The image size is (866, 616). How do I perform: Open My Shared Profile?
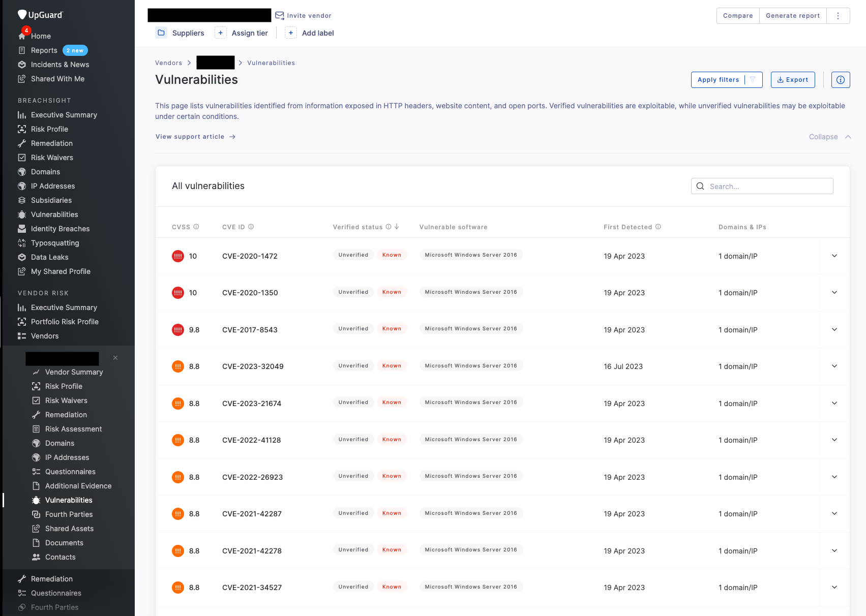click(61, 271)
